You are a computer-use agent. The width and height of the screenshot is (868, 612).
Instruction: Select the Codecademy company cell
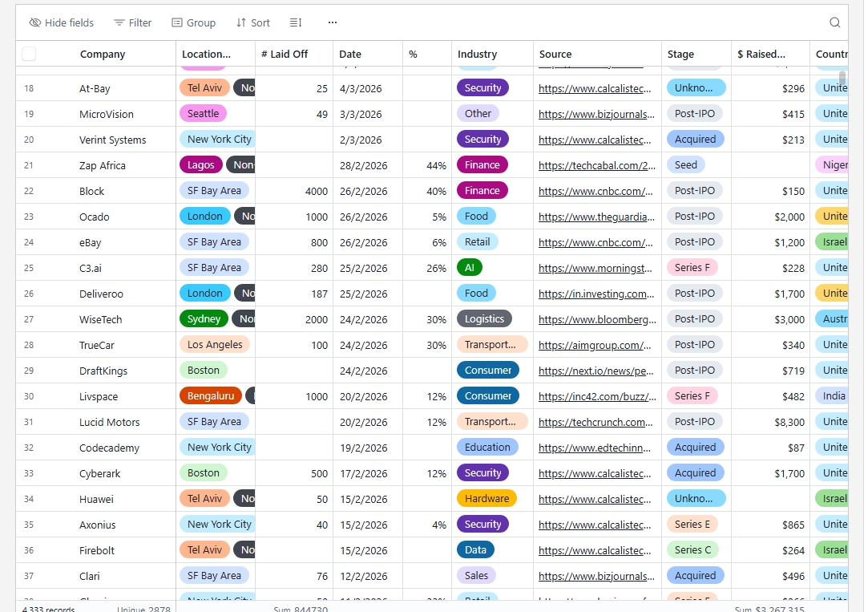coord(124,448)
